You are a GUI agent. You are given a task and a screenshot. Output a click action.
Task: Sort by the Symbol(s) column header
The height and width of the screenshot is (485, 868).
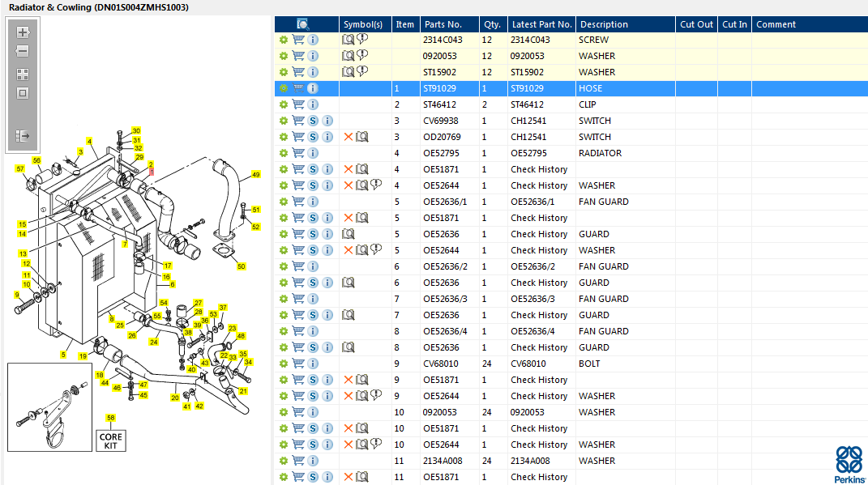[x=363, y=24]
